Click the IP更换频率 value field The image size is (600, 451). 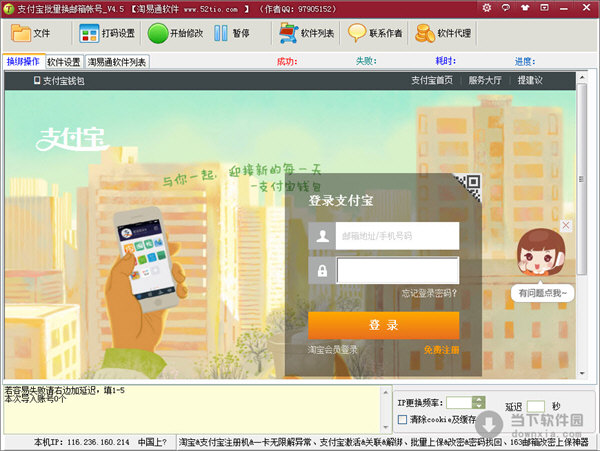(459, 402)
